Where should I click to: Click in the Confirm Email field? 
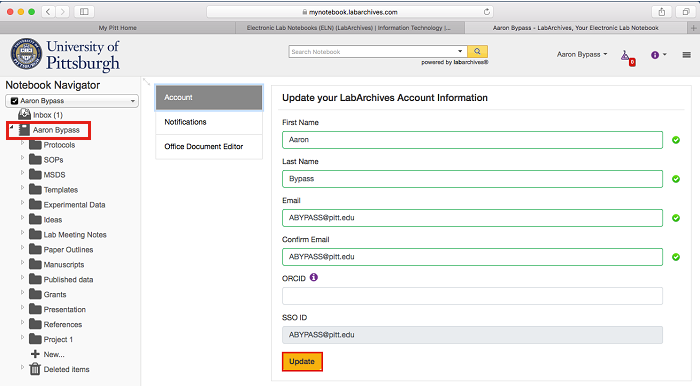pos(472,257)
